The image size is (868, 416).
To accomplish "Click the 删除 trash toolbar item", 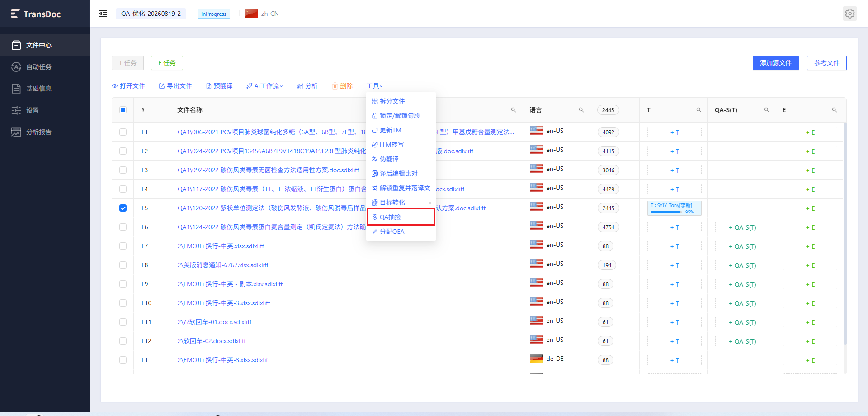I will 342,86.
